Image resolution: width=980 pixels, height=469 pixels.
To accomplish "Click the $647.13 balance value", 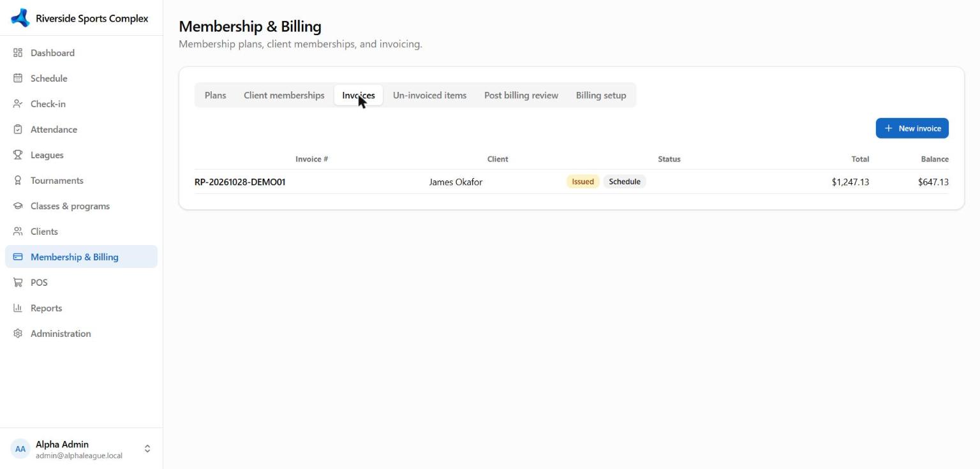I will click(x=933, y=182).
